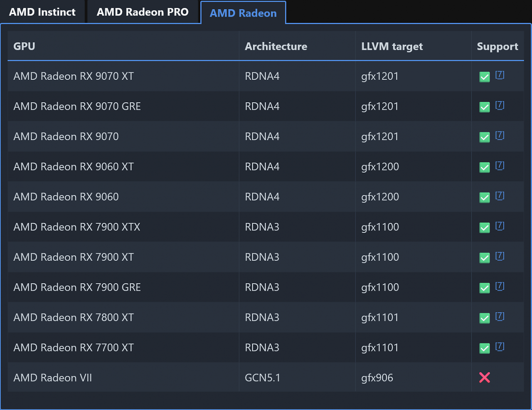Select the gfx906 cell for Radeon VII

click(377, 378)
